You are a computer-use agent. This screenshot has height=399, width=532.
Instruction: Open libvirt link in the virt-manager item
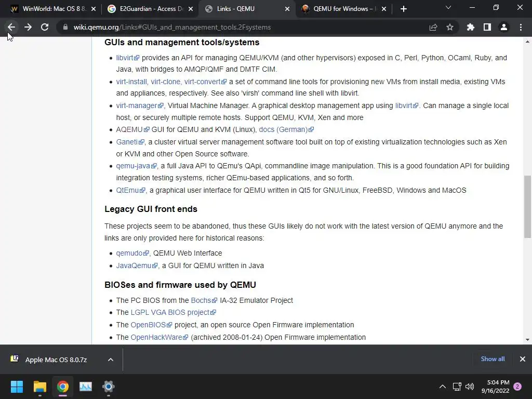click(x=406, y=105)
